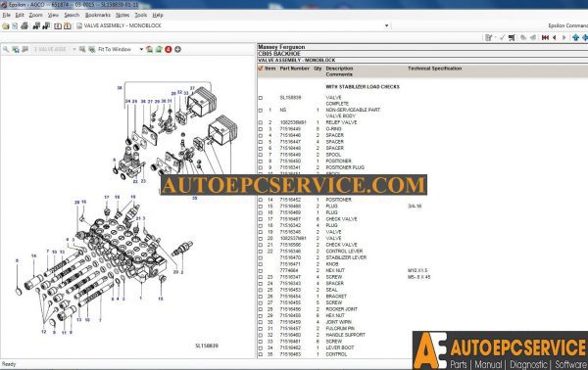Click the Massey Ferguson heading line
This screenshot has width=588, height=370.
coord(281,47)
